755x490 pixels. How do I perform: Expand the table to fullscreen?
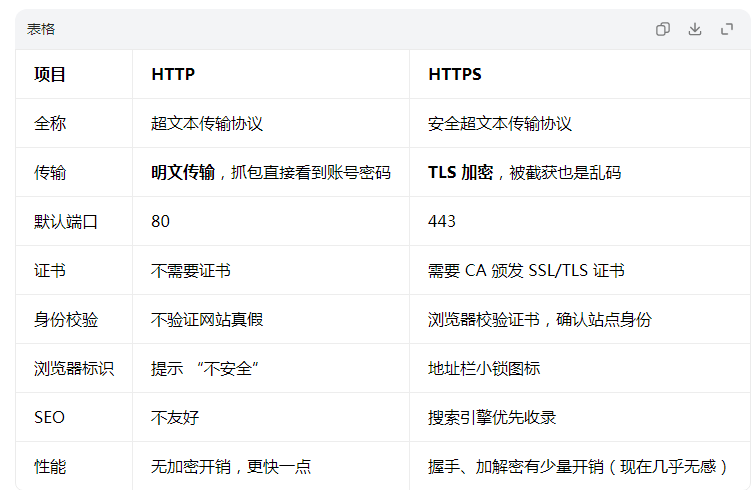click(727, 29)
